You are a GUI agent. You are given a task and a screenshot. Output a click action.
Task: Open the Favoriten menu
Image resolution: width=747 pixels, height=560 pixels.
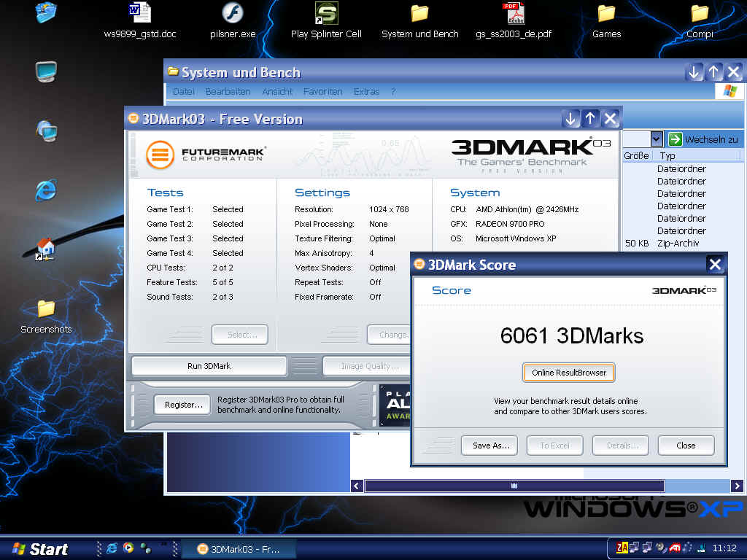click(322, 91)
